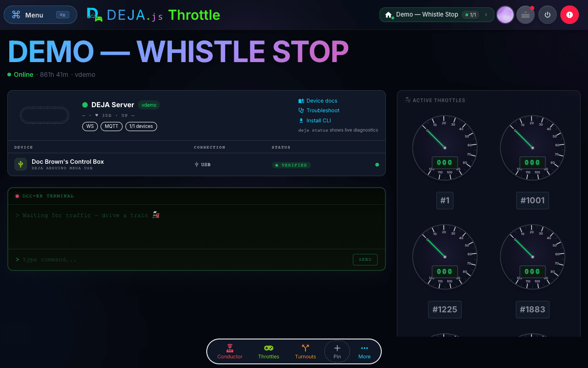
Task: Click the ACTIVE THROTTLES panel header
Action: point(435,100)
